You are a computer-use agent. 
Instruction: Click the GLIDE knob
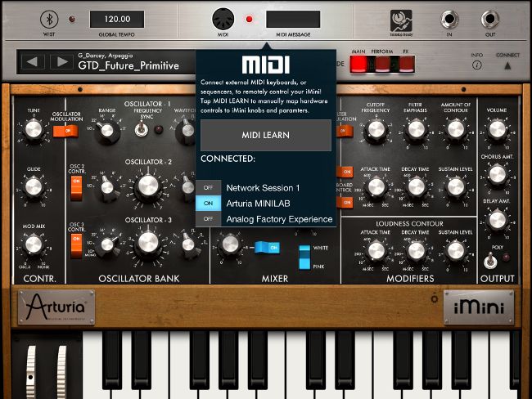34,187
